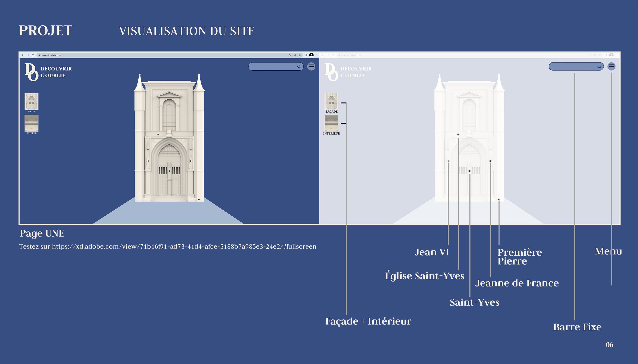Click the "VISUALISATION DU SITE" heading
The image size is (638, 364).
187,31
